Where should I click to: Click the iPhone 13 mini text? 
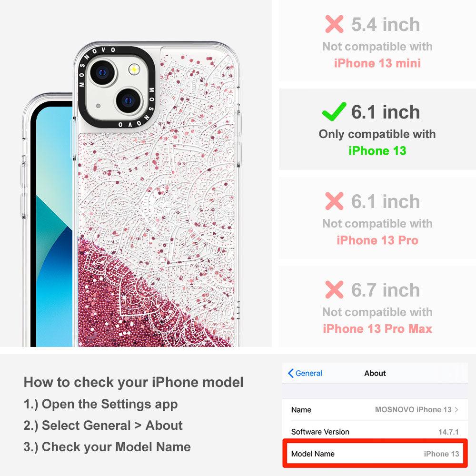click(377, 63)
